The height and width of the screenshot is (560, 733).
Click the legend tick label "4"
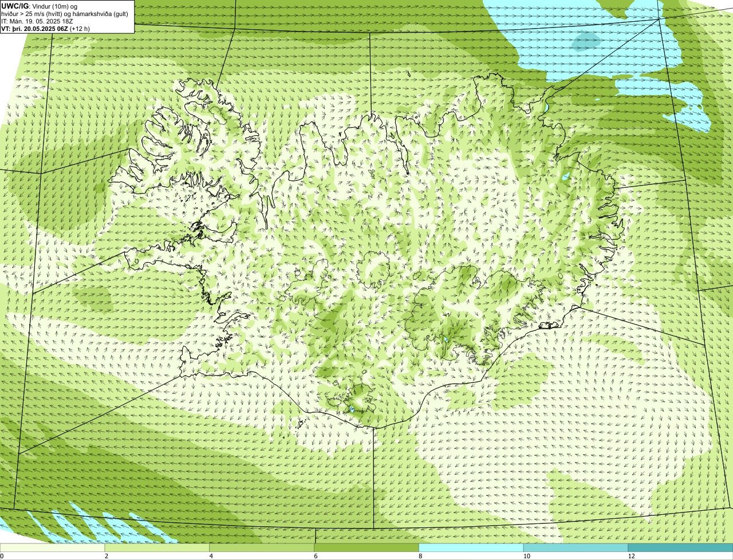(x=211, y=556)
